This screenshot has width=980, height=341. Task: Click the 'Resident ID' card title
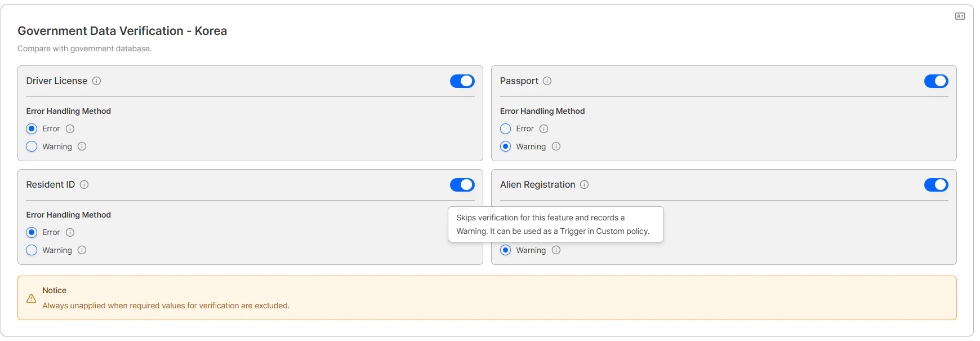point(51,185)
